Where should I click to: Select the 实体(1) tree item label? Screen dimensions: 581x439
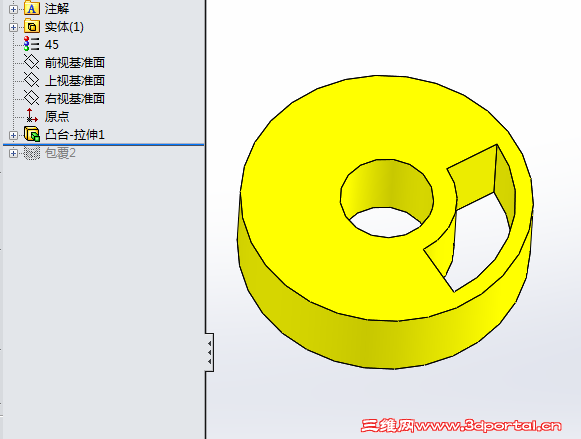[64, 27]
